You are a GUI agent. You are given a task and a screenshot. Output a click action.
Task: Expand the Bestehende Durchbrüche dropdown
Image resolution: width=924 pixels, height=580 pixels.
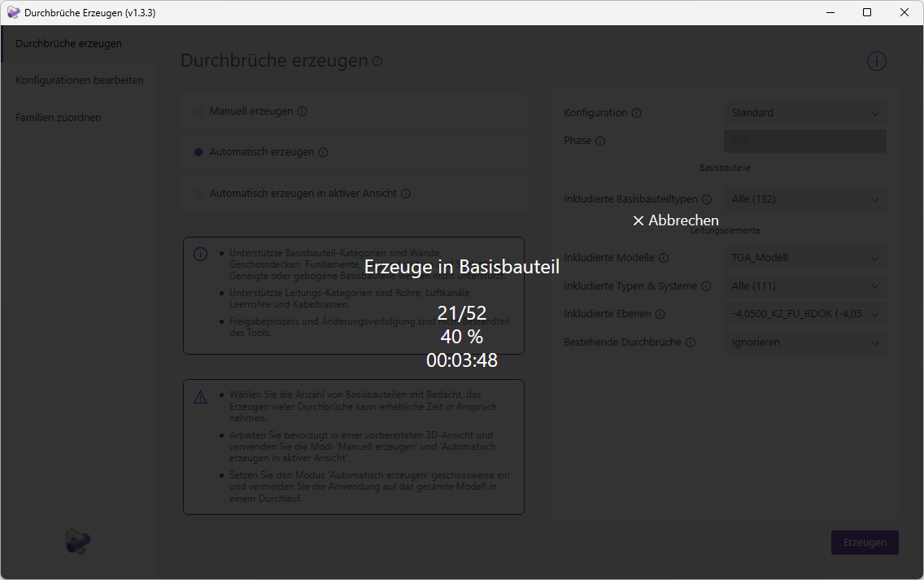[804, 342]
